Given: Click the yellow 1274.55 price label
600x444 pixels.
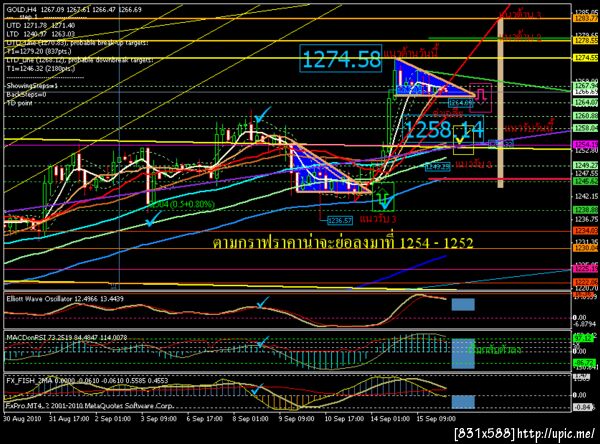Looking at the screenshot, I should coord(585,58).
